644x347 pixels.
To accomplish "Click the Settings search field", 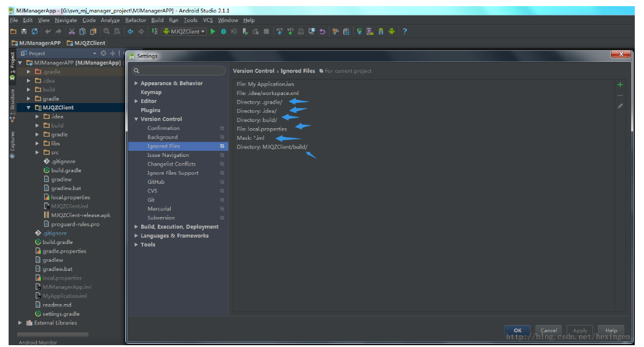I will point(179,71).
